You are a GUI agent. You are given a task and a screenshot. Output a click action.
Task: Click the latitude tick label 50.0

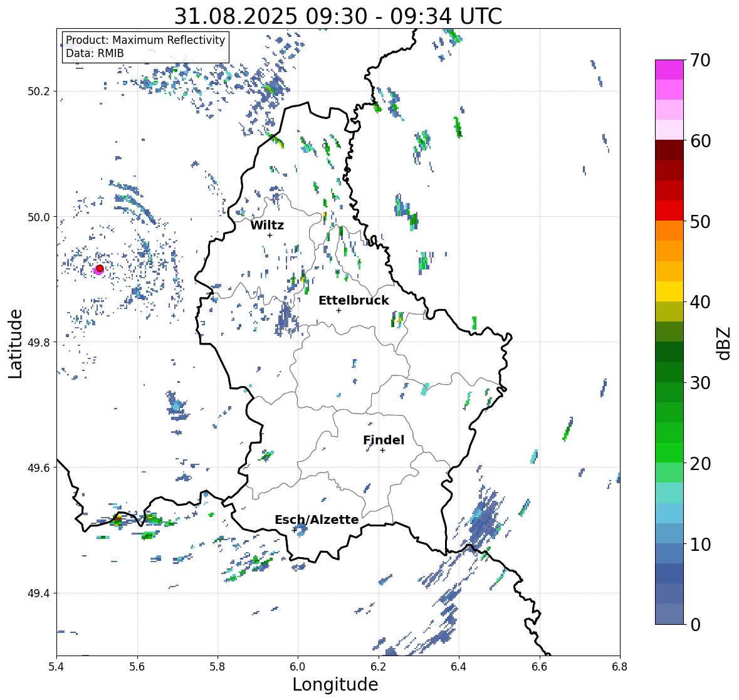click(x=38, y=217)
